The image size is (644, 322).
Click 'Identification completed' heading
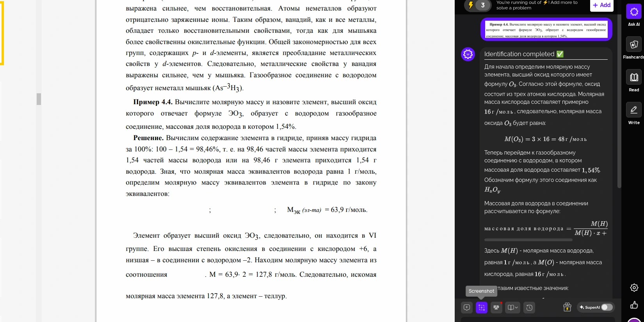coord(524,54)
